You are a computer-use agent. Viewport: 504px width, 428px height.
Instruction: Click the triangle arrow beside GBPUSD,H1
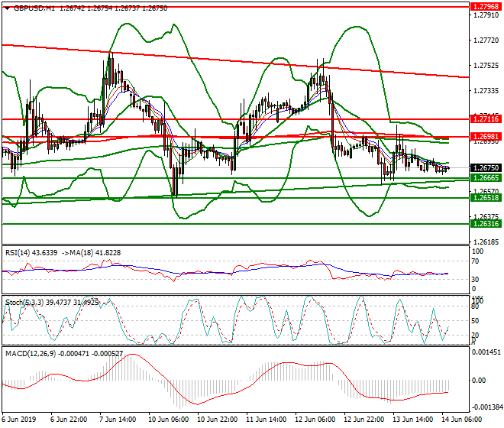[x=8, y=8]
